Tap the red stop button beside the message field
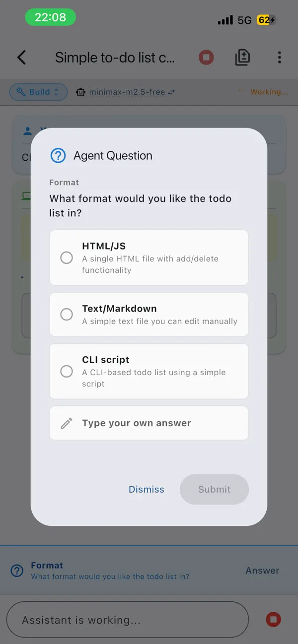 pos(273,619)
